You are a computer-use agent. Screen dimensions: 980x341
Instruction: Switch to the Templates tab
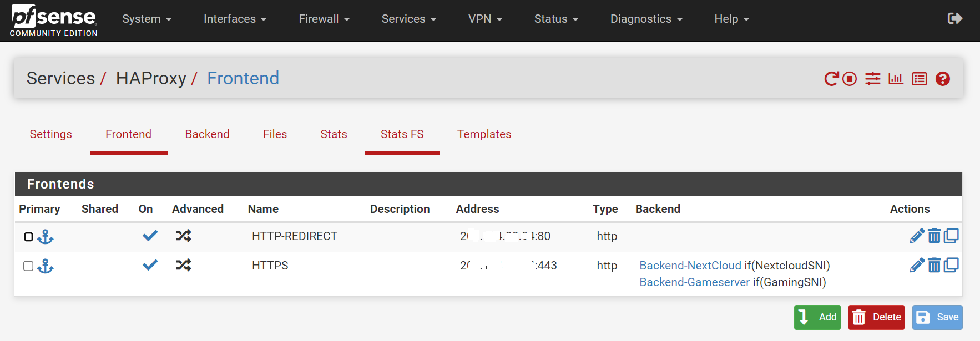(x=484, y=134)
